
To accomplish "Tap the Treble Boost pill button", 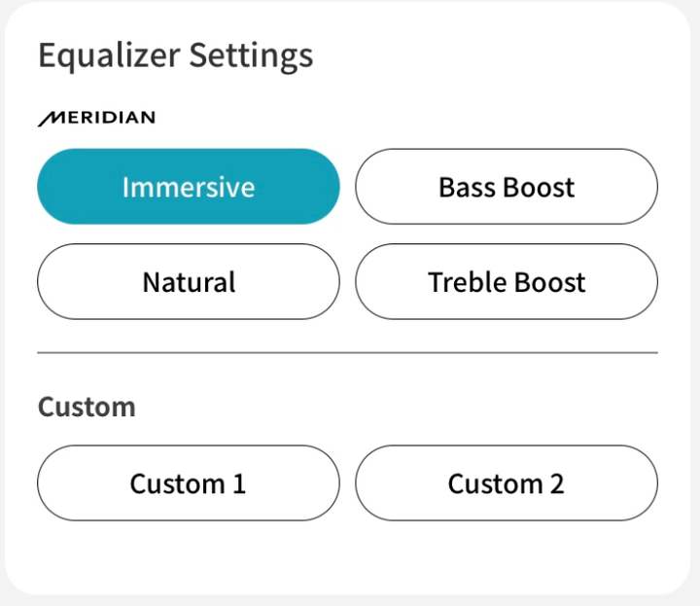I will point(507,281).
